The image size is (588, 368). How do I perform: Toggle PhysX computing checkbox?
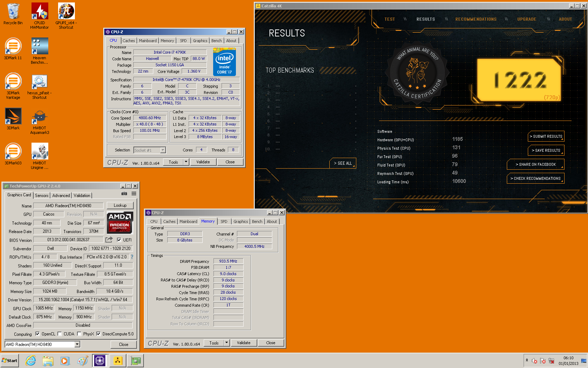point(79,334)
